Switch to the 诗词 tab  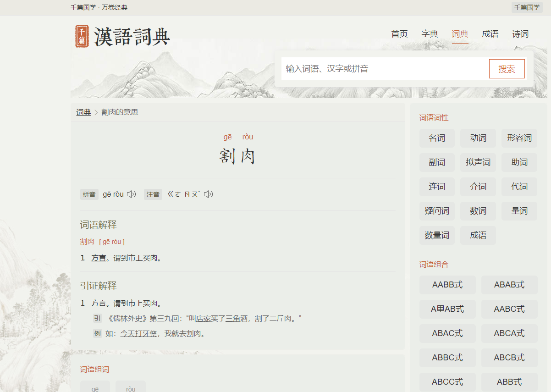coord(520,34)
